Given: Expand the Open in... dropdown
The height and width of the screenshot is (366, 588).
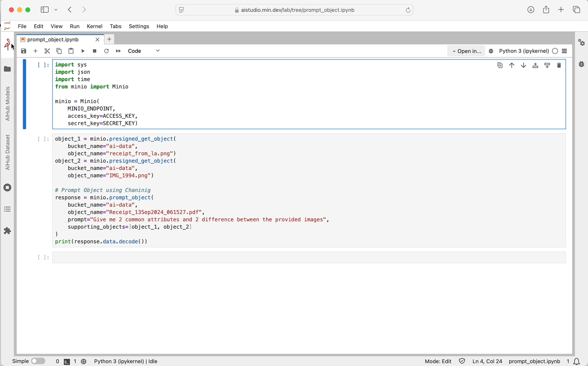Looking at the screenshot, I should tap(466, 51).
